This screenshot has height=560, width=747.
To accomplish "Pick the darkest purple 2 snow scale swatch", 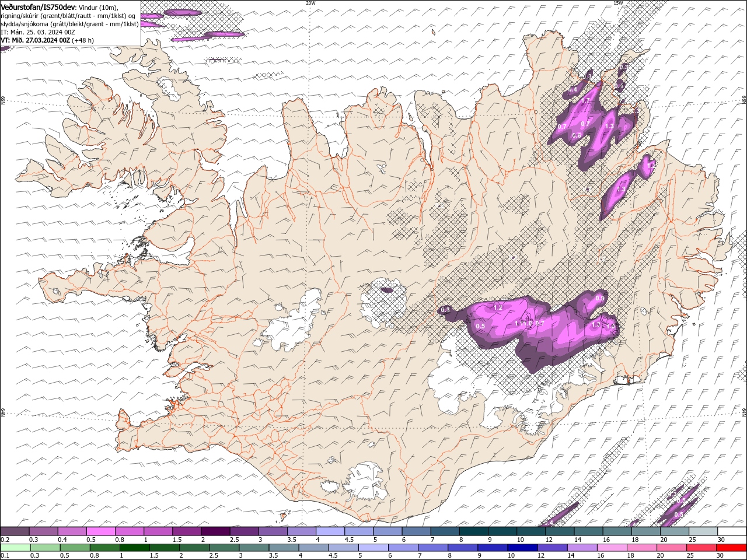I will [215, 531].
